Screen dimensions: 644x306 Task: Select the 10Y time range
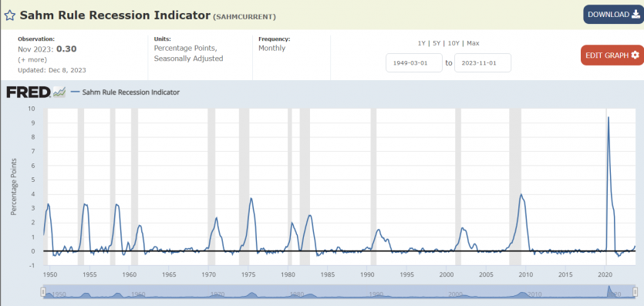tap(453, 43)
